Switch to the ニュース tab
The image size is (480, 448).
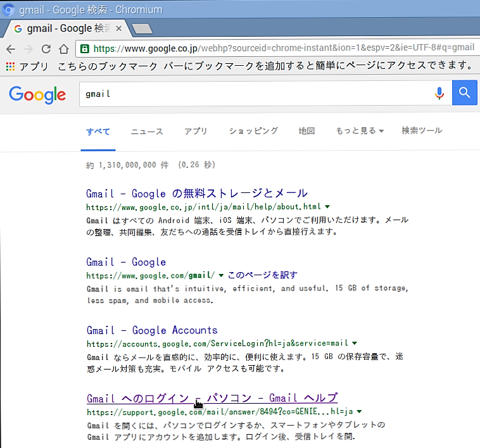click(x=147, y=132)
